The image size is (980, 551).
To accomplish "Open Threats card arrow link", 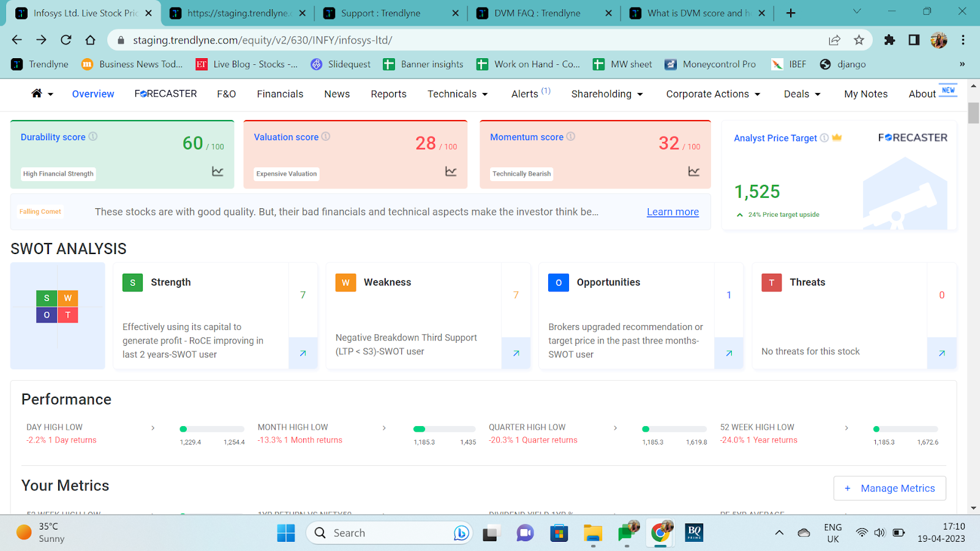I will pos(942,353).
